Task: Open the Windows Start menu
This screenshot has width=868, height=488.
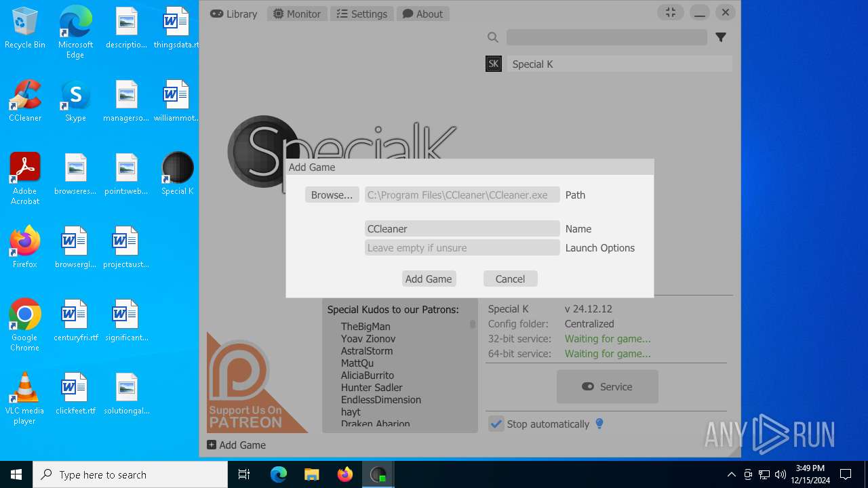Action: coord(16,474)
